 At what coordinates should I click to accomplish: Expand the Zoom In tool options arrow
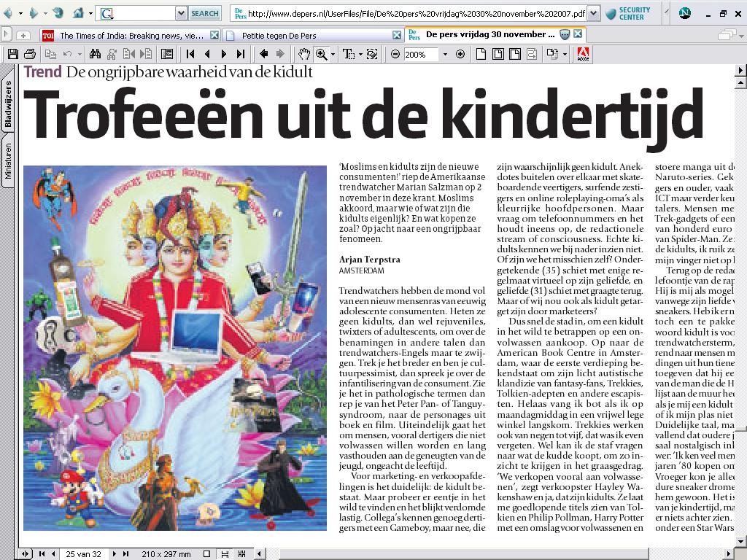pyautogui.click(x=333, y=54)
